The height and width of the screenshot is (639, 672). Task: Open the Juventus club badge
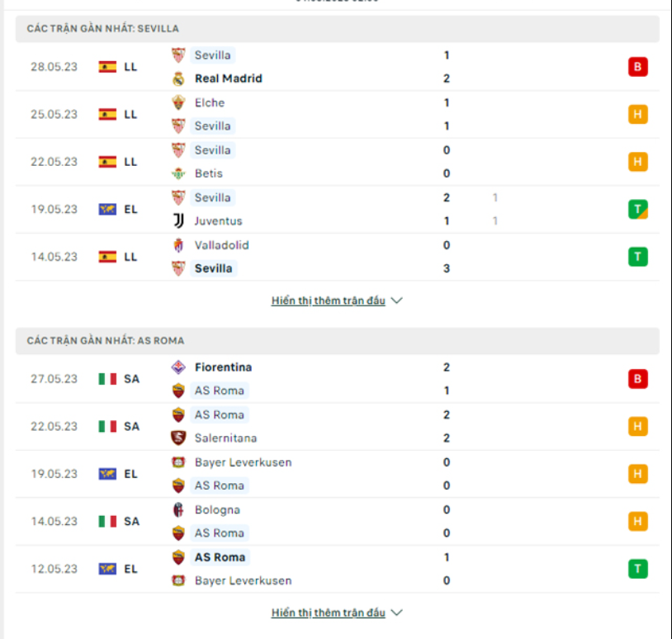178,221
